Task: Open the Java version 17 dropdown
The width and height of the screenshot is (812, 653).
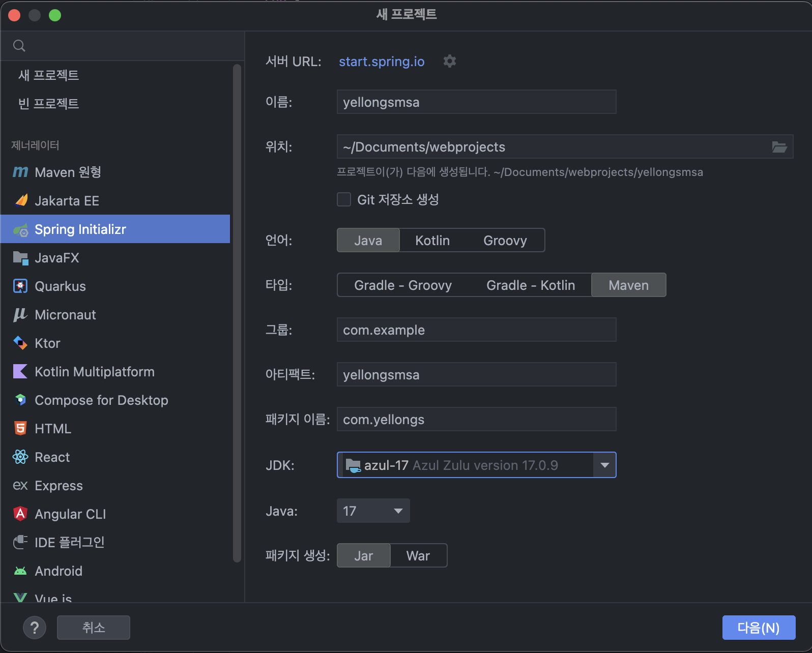Action: click(x=373, y=511)
